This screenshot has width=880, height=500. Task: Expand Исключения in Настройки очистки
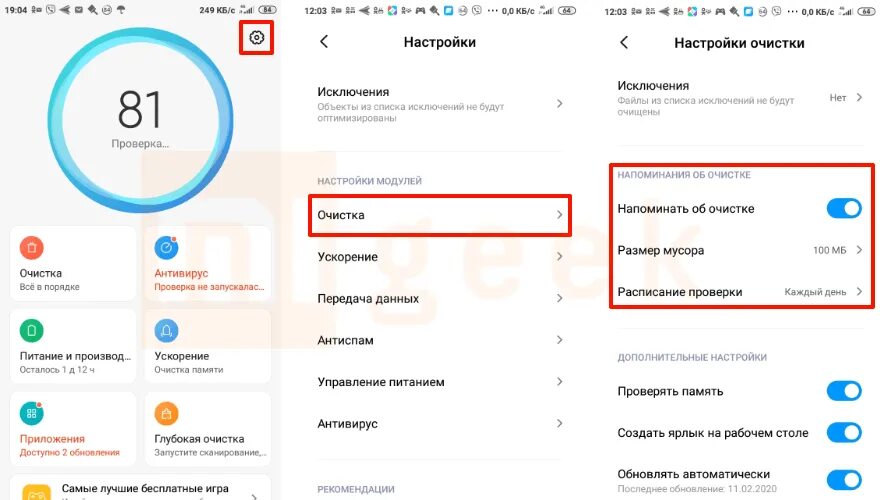coord(740,98)
